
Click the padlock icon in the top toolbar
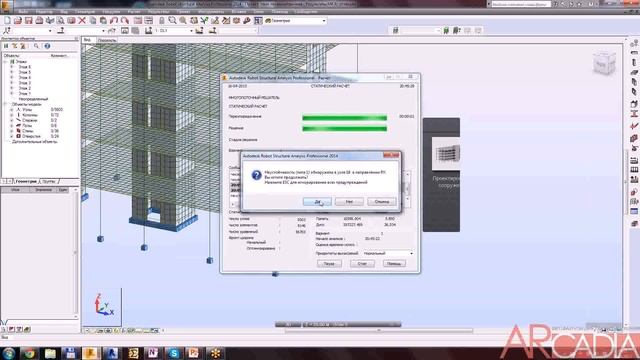[x=162, y=20]
